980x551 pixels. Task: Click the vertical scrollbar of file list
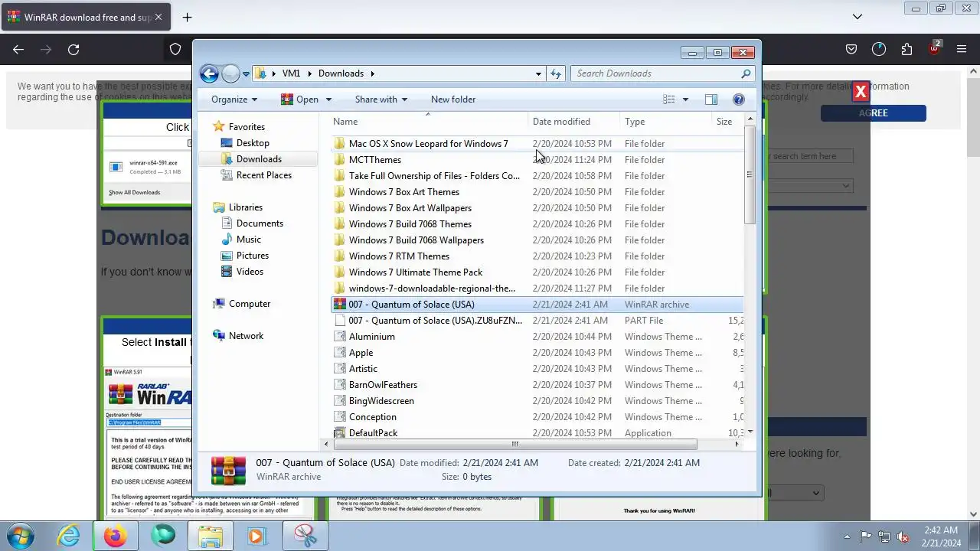coord(750,176)
